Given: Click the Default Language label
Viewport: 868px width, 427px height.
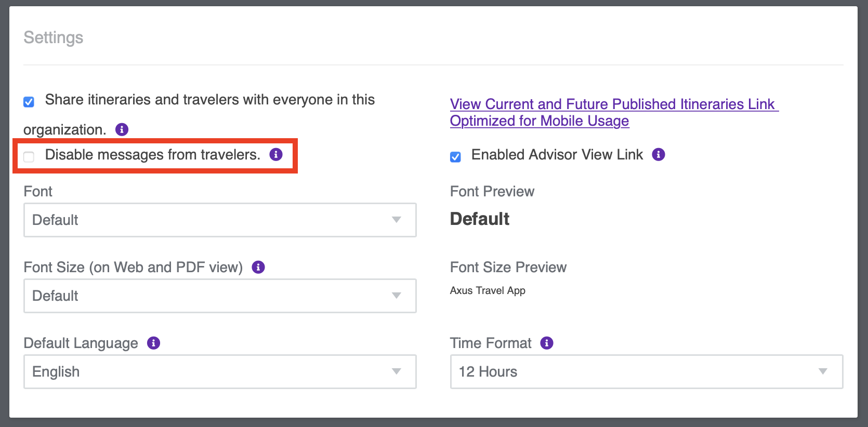Looking at the screenshot, I should (x=81, y=343).
